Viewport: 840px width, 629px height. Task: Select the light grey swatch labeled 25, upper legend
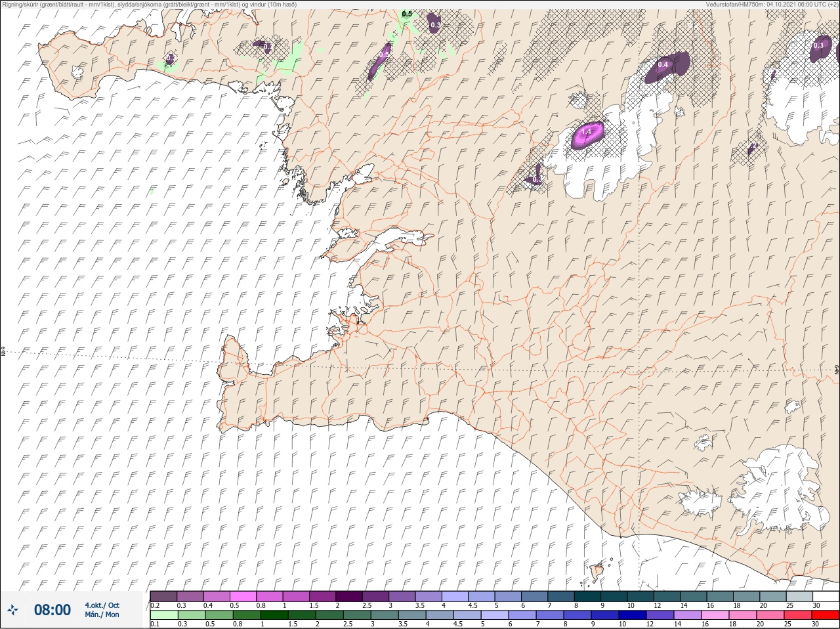pyautogui.click(x=801, y=596)
